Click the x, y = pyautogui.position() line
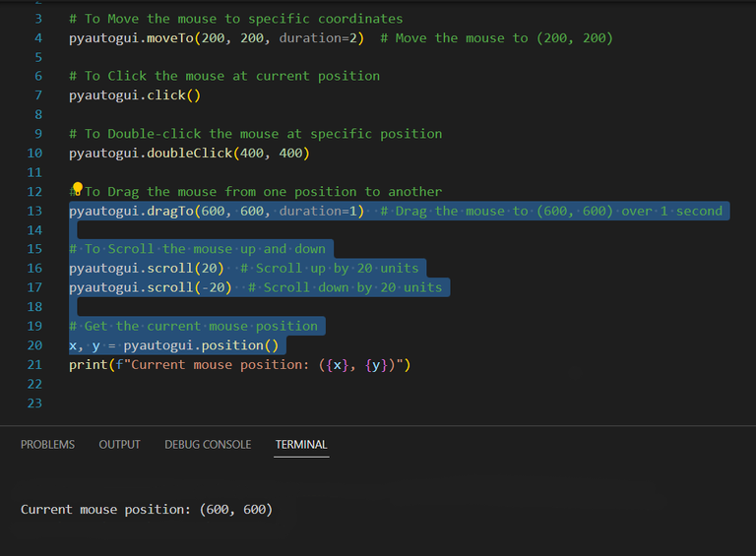 174,345
